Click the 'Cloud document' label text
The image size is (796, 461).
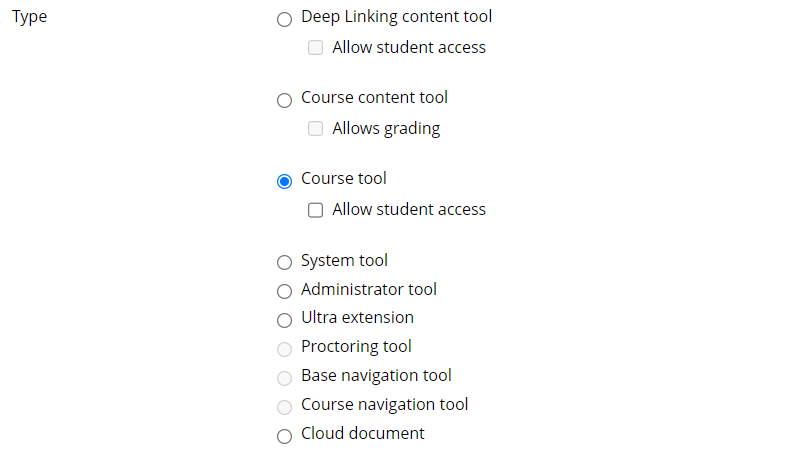point(362,433)
